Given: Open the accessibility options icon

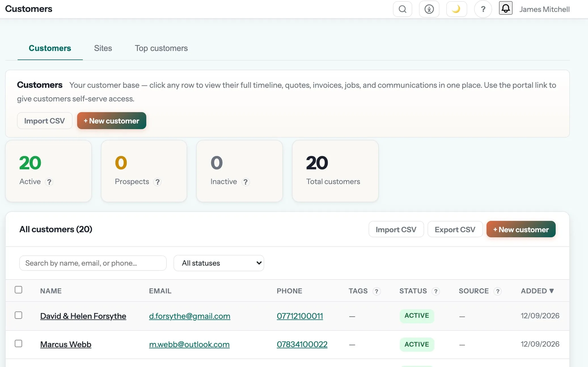Looking at the screenshot, I should [429, 9].
